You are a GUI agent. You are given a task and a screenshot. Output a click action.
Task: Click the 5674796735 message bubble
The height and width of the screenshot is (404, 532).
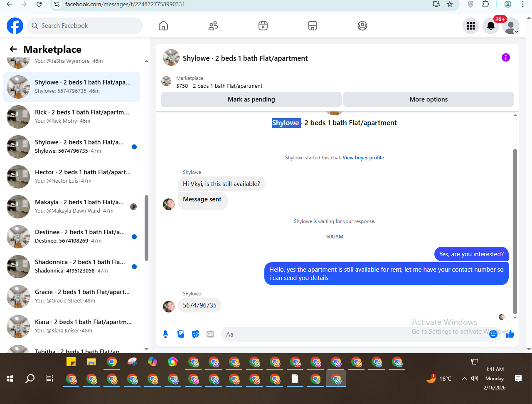[199, 305]
